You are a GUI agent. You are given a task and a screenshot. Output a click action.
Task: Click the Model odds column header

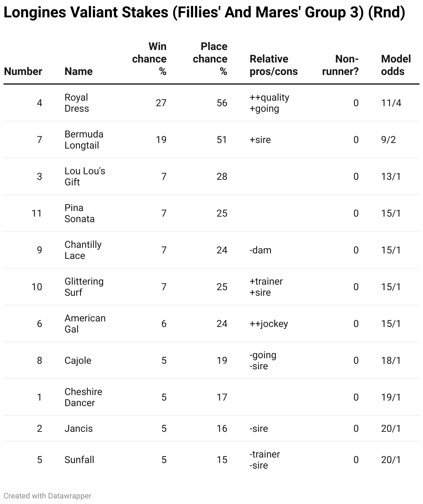tap(396, 65)
